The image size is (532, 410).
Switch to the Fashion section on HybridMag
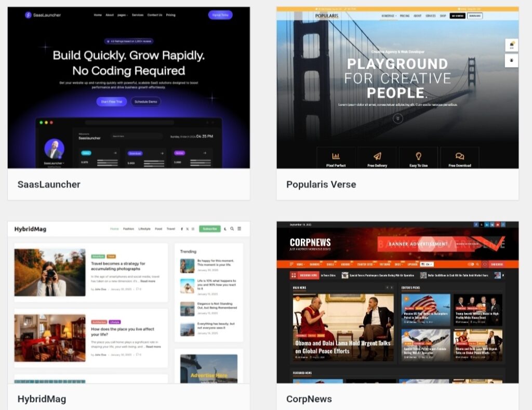click(129, 229)
